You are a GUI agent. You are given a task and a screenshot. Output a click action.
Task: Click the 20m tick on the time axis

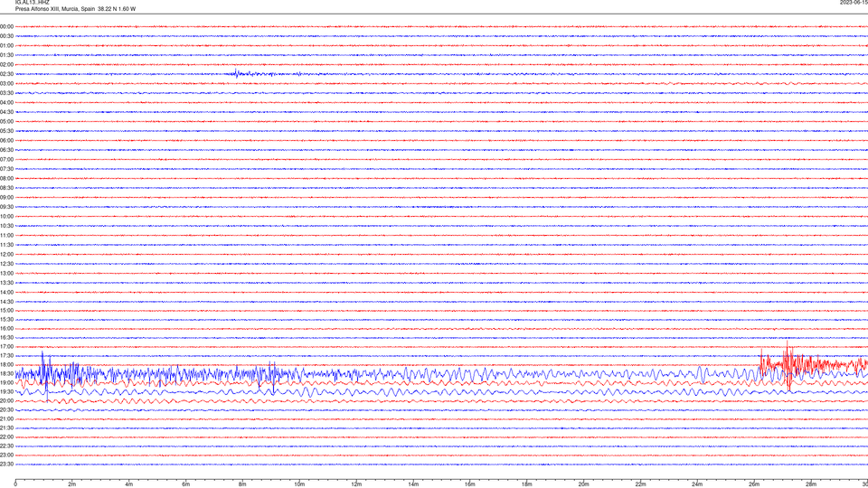(583, 484)
